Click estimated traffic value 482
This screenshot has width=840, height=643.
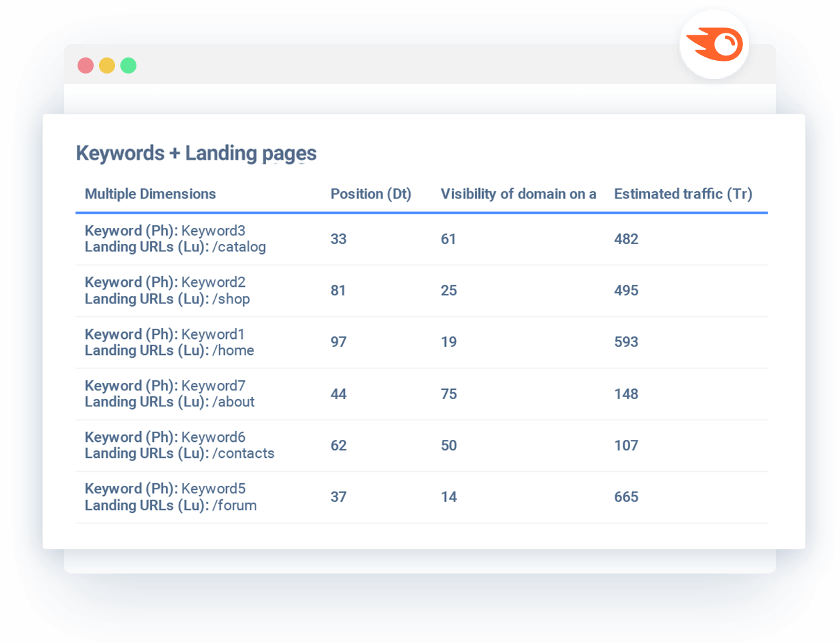(x=626, y=239)
